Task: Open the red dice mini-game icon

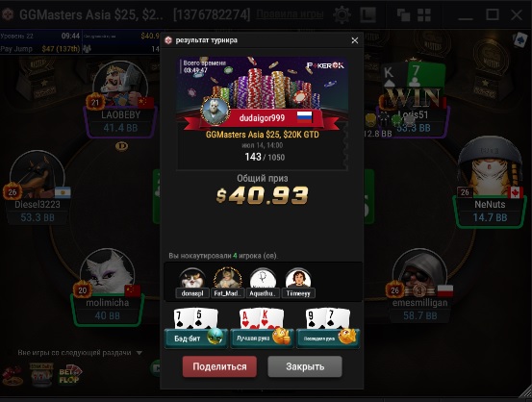Action: coord(13,376)
